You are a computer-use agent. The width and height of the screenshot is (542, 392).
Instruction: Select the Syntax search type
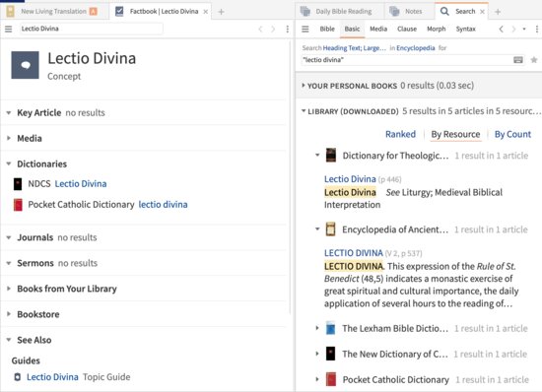coord(465,29)
